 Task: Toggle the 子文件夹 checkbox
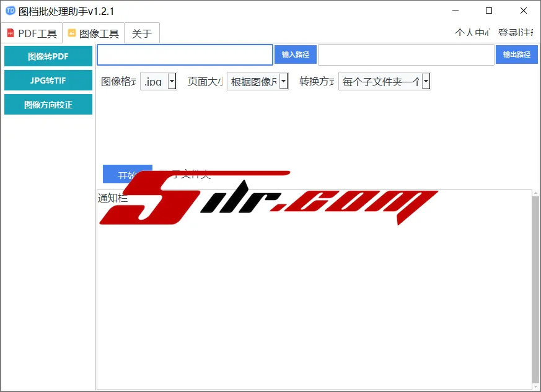(162, 173)
